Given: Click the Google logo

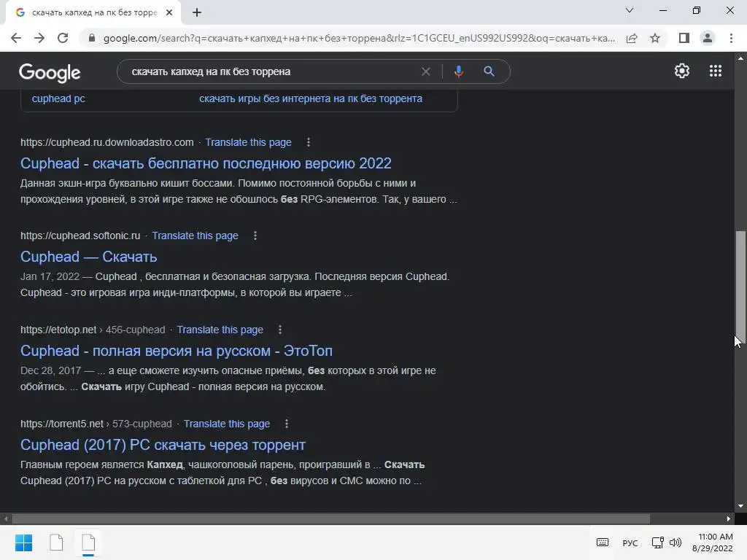Looking at the screenshot, I should (x=50, y=72).
